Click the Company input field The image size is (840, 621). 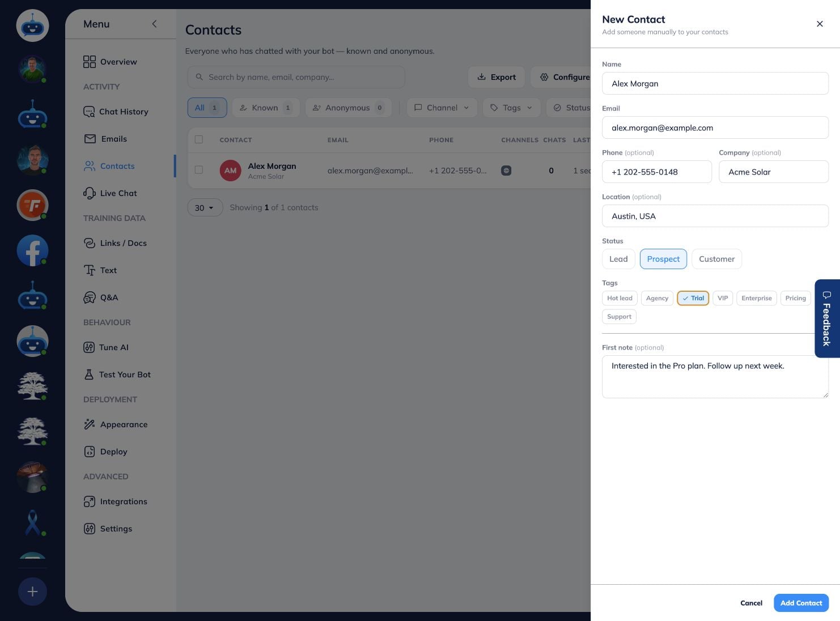coord(774,172)
